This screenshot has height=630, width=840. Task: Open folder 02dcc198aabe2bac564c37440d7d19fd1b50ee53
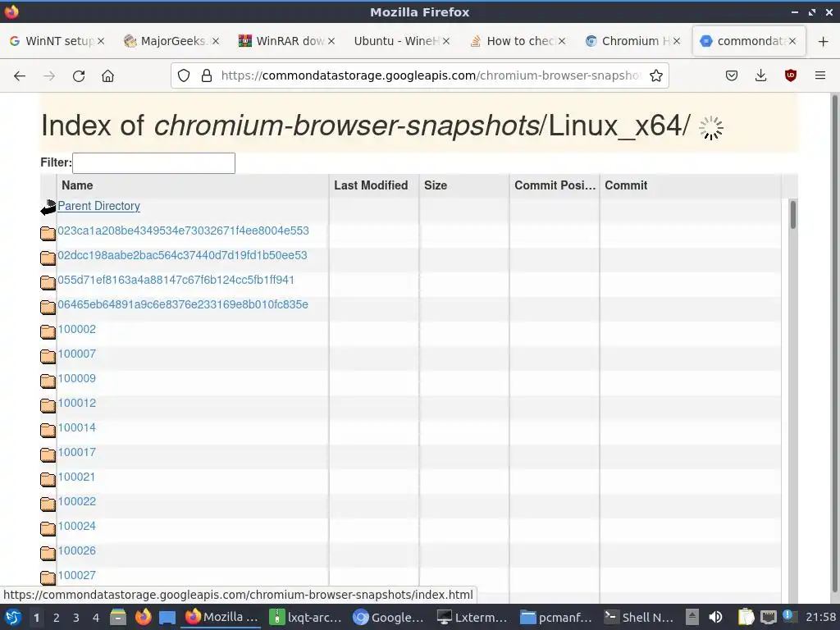click(182, 256)
